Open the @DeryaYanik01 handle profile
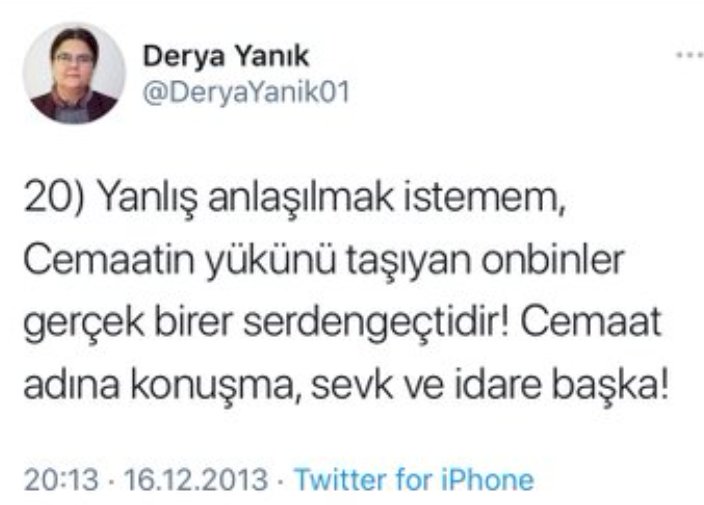This screenshot has height=505, width=704. (246, 92)
